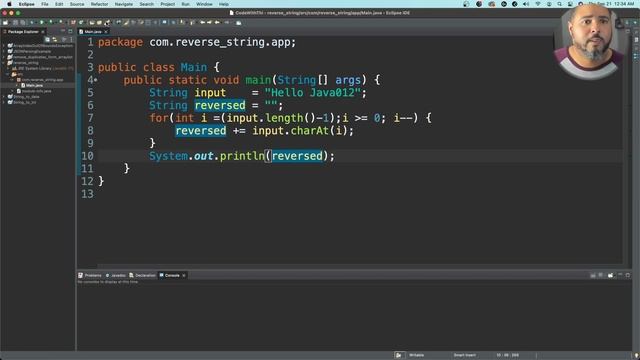This screenshot has width=640, height=360.
Task: Maximize the Package Explorer view
Action: 70,31
